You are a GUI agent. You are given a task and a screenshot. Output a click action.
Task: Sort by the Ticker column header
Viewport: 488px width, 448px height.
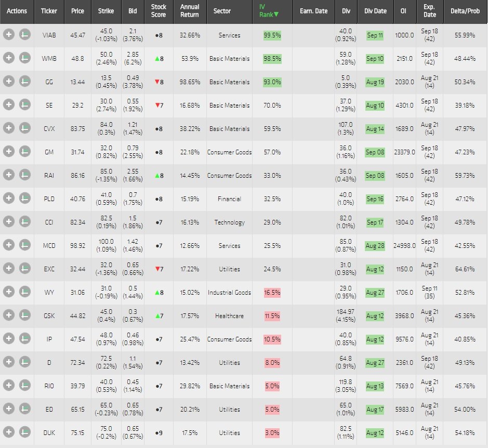point(49,11)
